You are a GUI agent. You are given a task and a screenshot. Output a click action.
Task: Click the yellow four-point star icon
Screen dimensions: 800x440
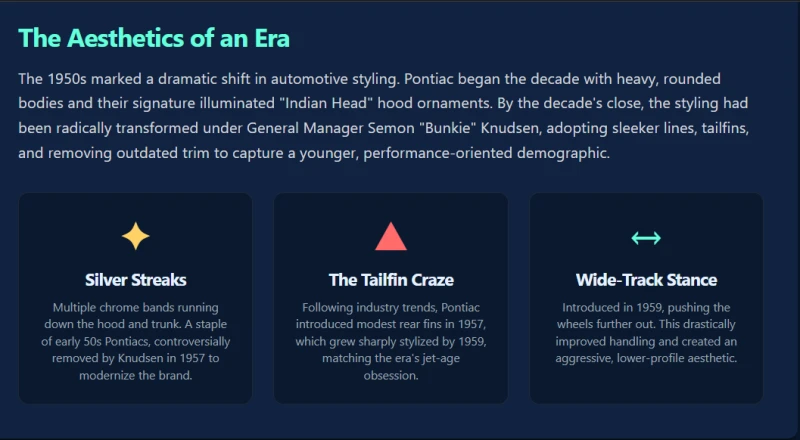point(136,236)
